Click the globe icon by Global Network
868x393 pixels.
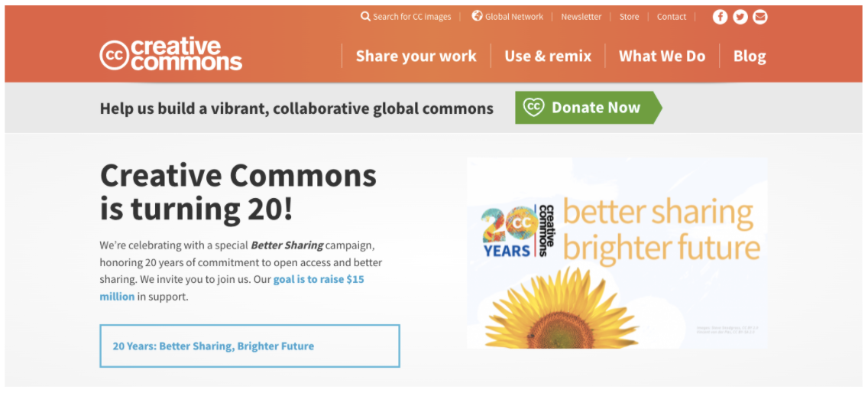coord(478,16)
